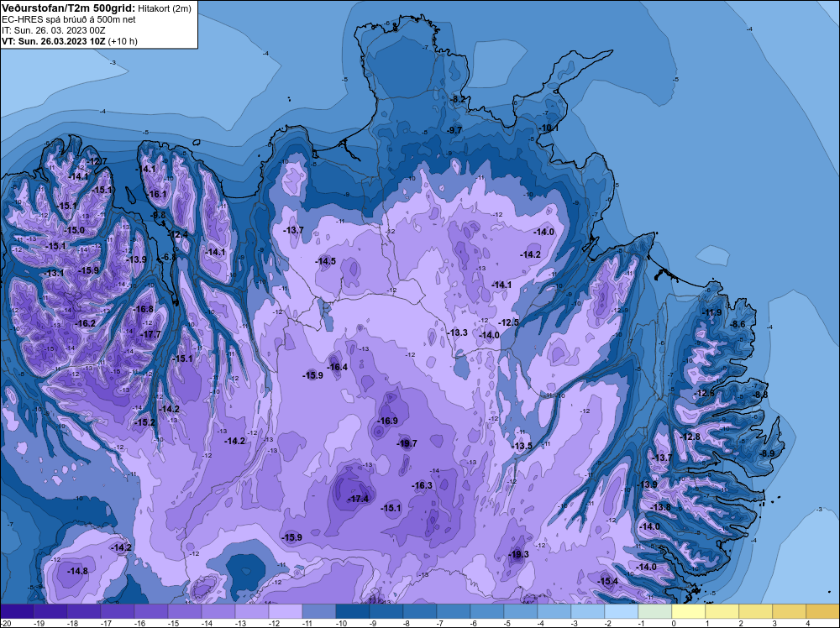Viewport: 840px width, 628px height.
Task: Select the -15.0 temperature value
Action: click(75, 230)
